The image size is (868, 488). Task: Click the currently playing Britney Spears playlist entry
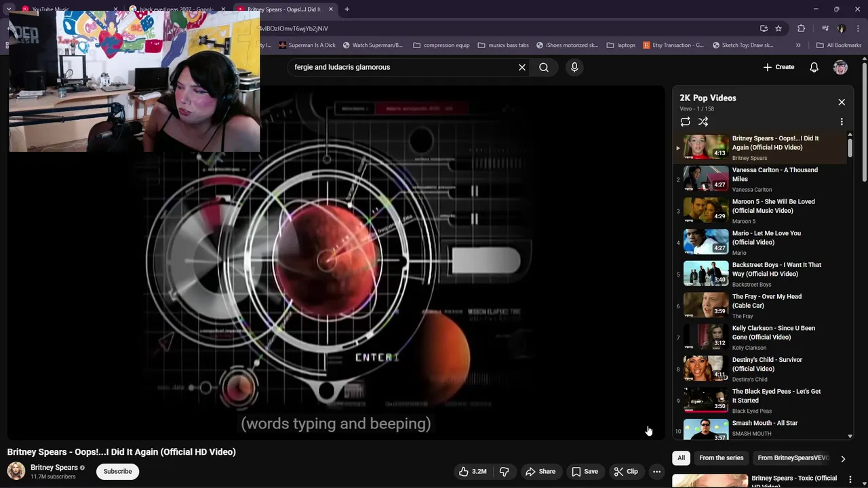(759, 148)
